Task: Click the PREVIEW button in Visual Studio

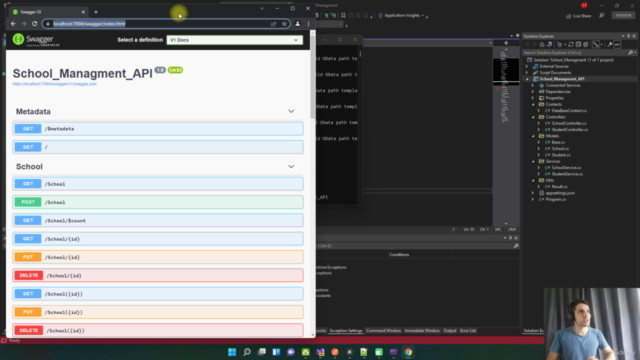Action: [623, 16]
